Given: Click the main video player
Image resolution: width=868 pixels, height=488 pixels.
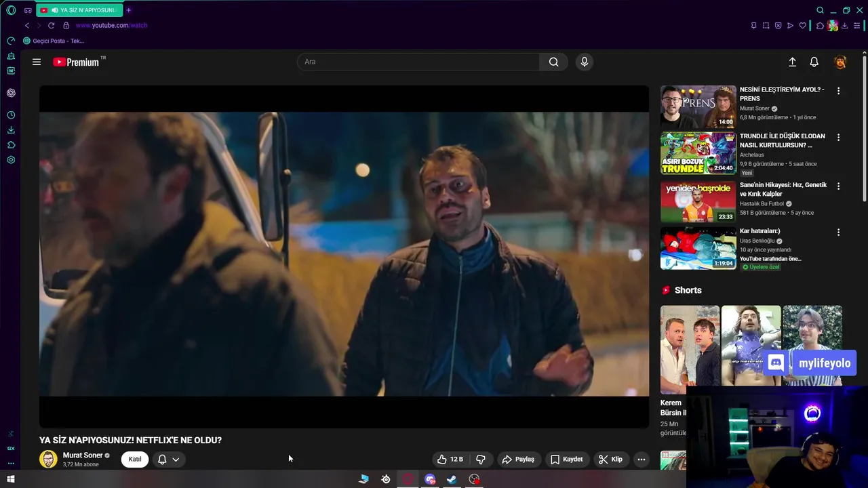Looking at the screenshot, I should [344, 256].
